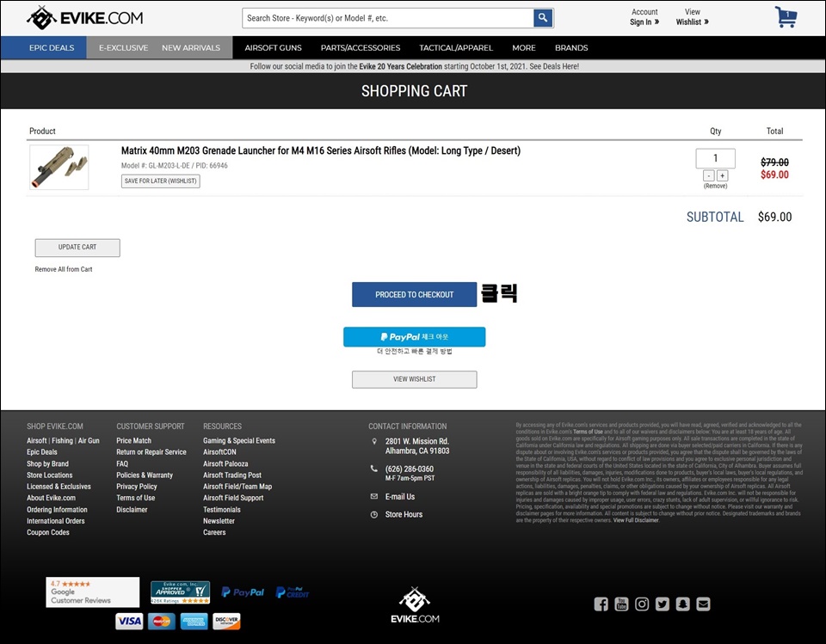This screenshot has width=826, height=644.
Task: Open the grenade launcher product thumbnail
Action: [x=59, y=168]
